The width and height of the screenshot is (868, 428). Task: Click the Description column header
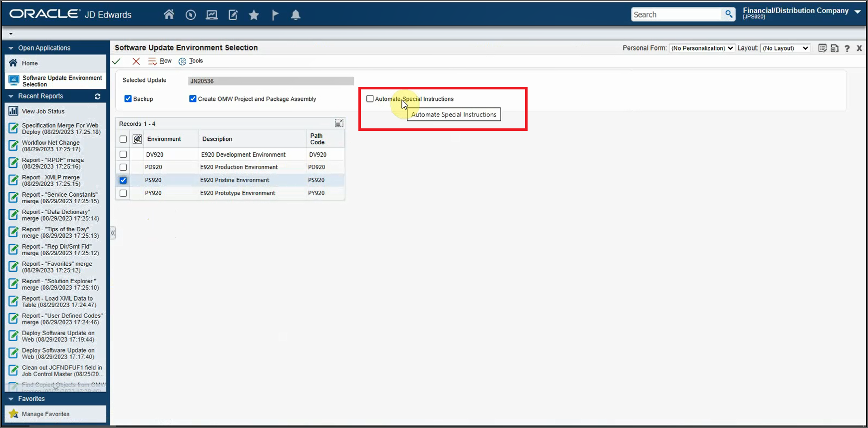(253, 139)
